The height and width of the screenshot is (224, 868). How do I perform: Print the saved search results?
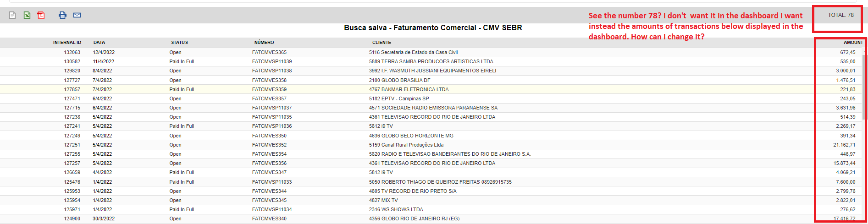click(x=62, y=15)
